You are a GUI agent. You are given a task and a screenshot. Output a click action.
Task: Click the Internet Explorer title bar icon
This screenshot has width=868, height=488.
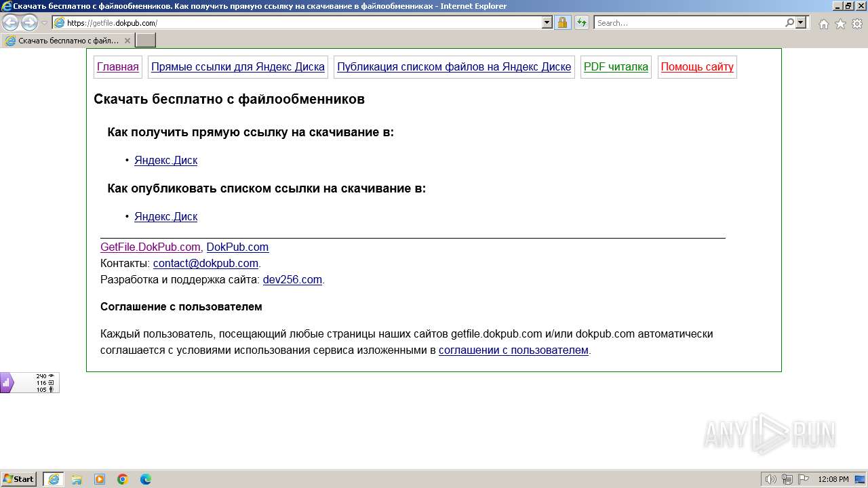[x=6, y=6]
